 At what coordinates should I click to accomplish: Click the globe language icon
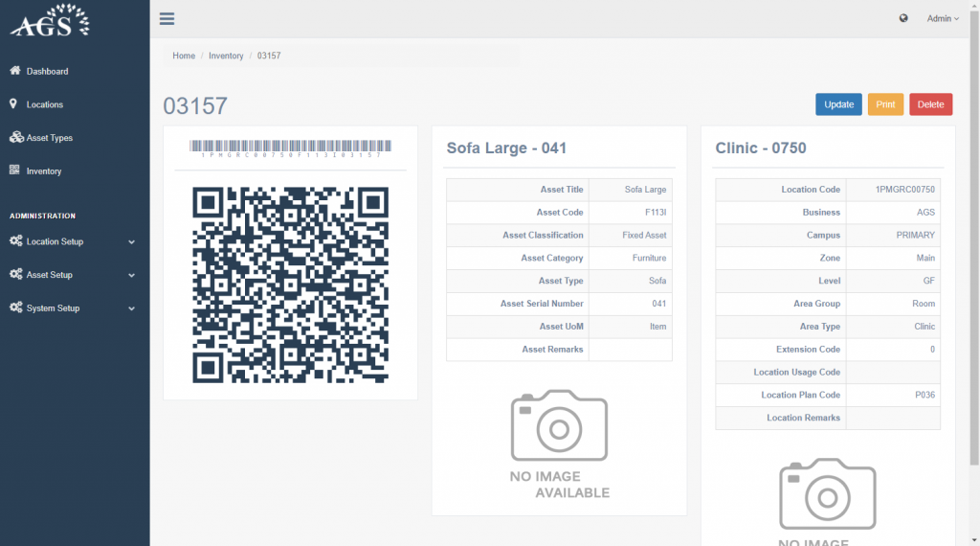point(903,18)
